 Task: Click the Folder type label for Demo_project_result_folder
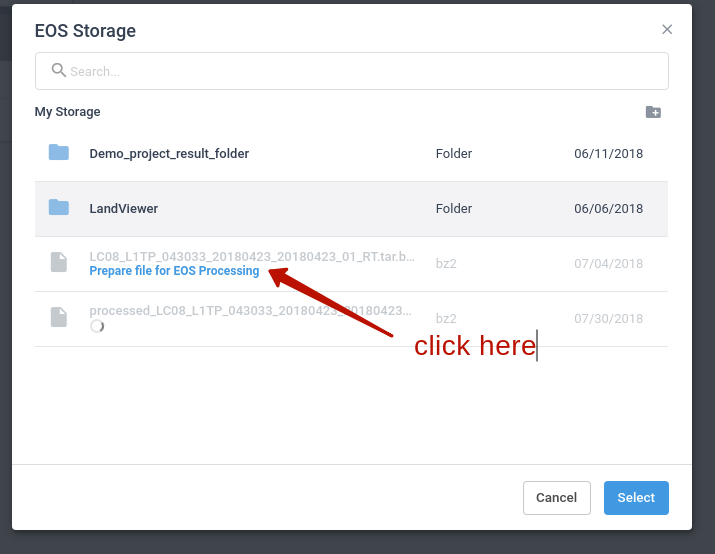(454, 154)
